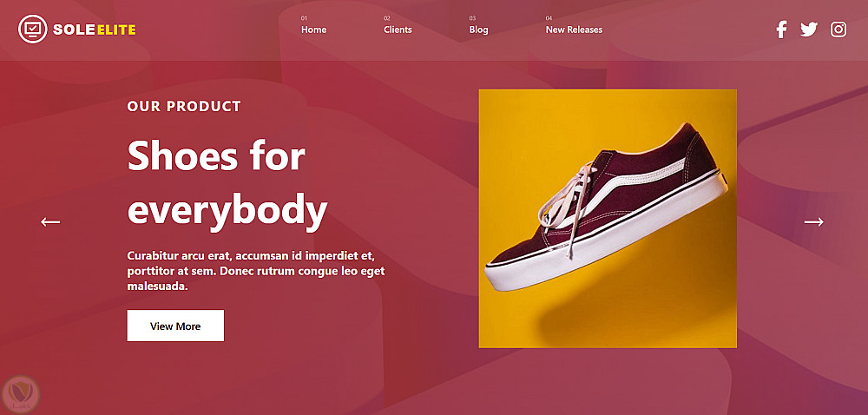
Task: Click the 03 number above Blog
Action: click(x=473, y=18)
